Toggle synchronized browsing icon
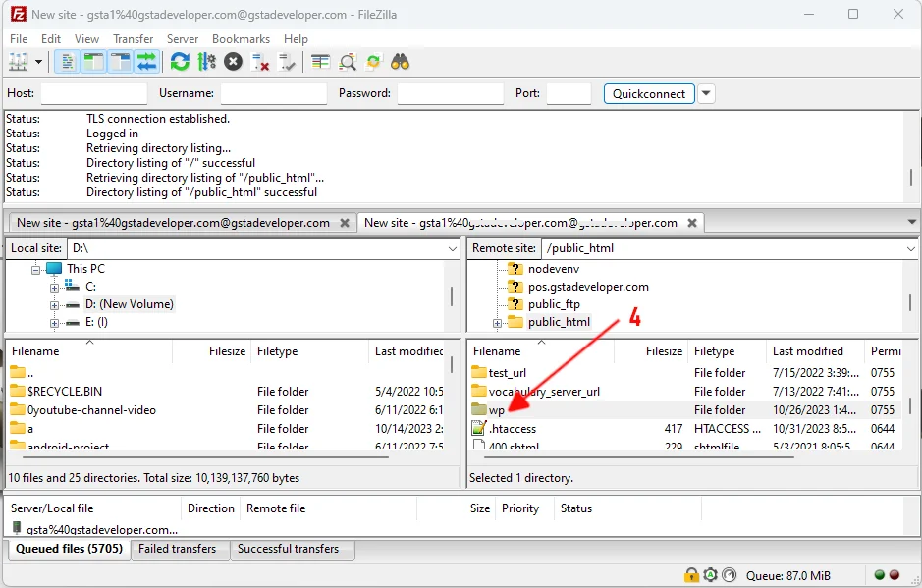 (373, 62)
